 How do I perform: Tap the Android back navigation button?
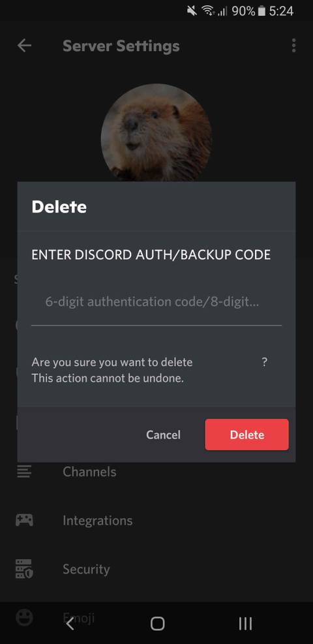click(70, 624)
